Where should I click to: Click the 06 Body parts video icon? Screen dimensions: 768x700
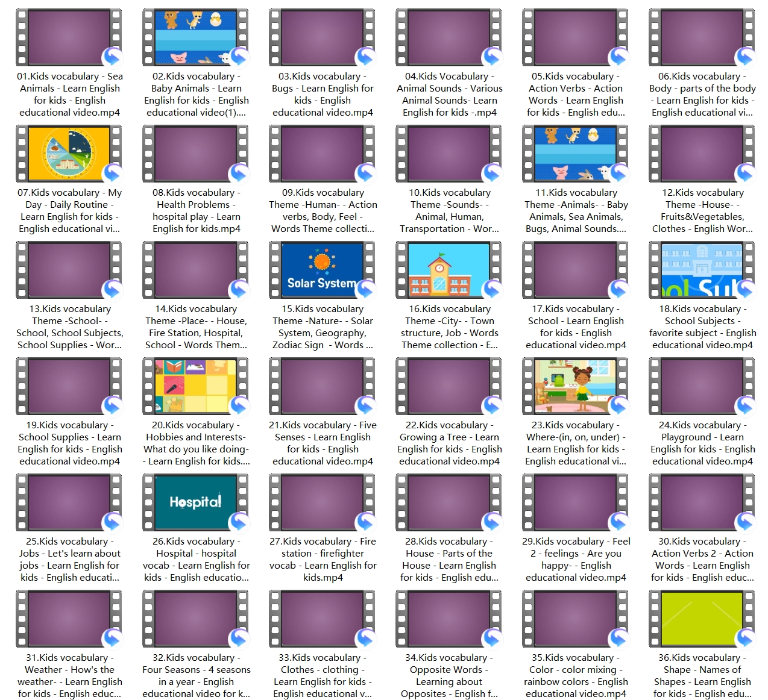click(702, 37)
